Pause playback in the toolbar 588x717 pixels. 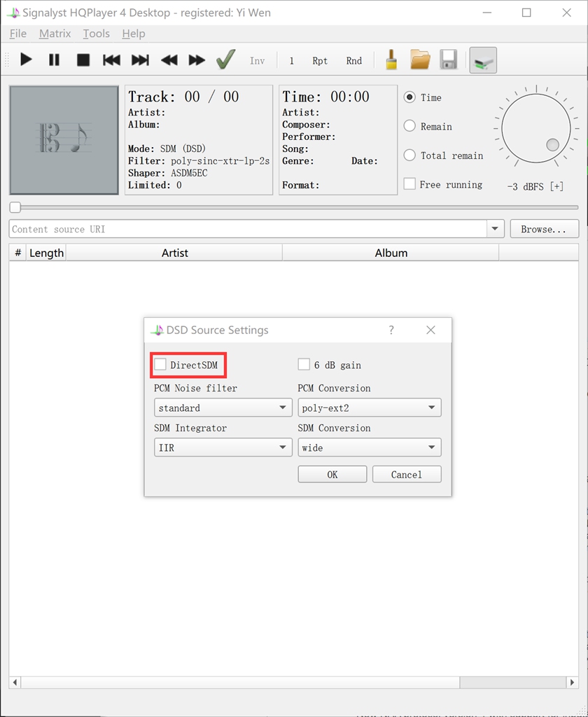54,60
